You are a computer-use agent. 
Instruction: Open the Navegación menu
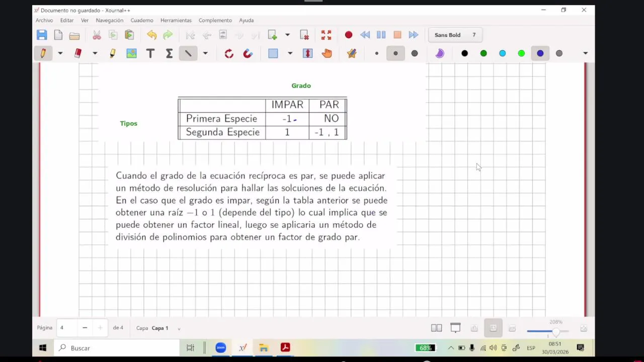(110, 21)
